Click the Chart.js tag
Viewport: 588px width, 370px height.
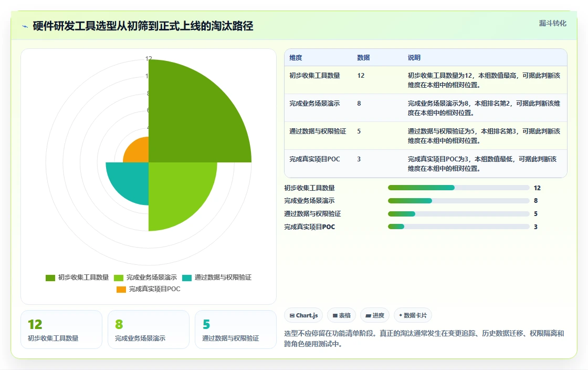(303, 315)
